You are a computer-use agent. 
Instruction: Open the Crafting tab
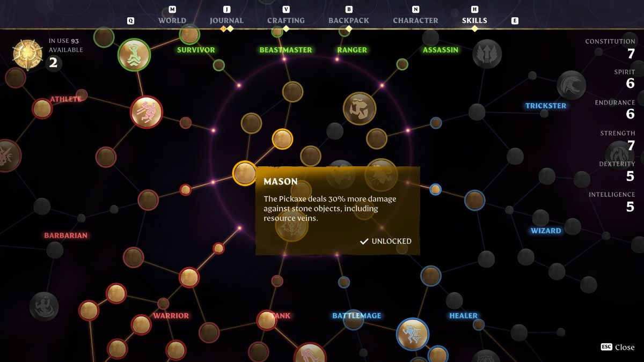tap(286, 20)
